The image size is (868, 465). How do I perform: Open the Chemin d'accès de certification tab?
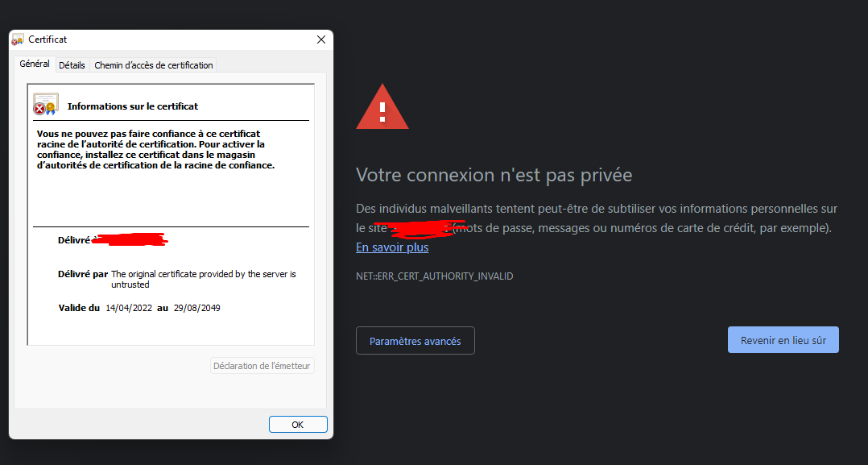(154, 65)
